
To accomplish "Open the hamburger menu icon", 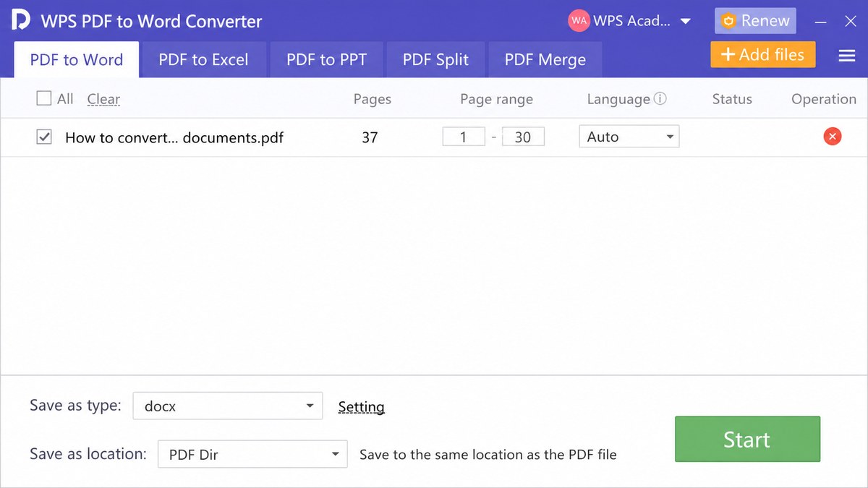I will tap(847, 56).
